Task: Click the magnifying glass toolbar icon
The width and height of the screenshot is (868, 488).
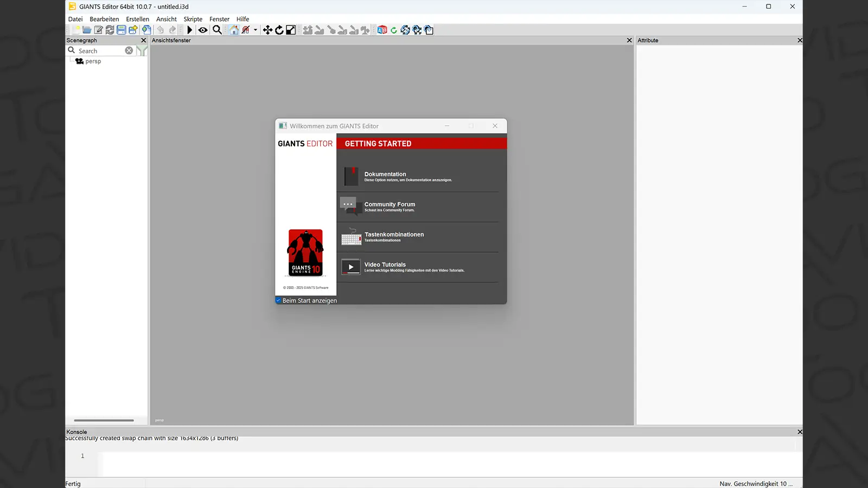Action: [217, 30]
